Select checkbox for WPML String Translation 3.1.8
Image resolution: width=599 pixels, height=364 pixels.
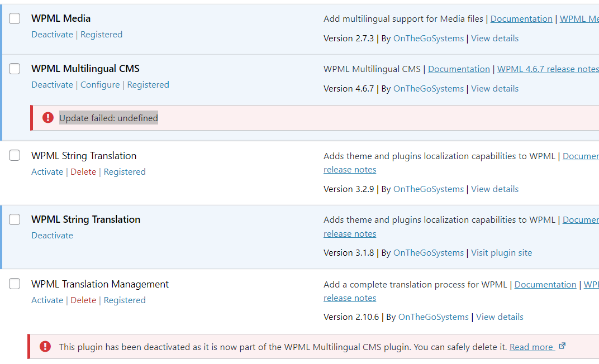coord(15,219)
